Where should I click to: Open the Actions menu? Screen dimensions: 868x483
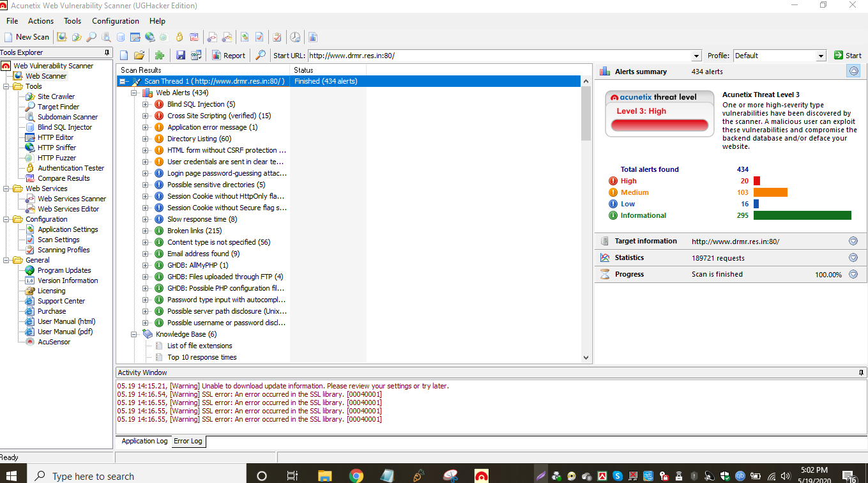(x=41, y=21)
